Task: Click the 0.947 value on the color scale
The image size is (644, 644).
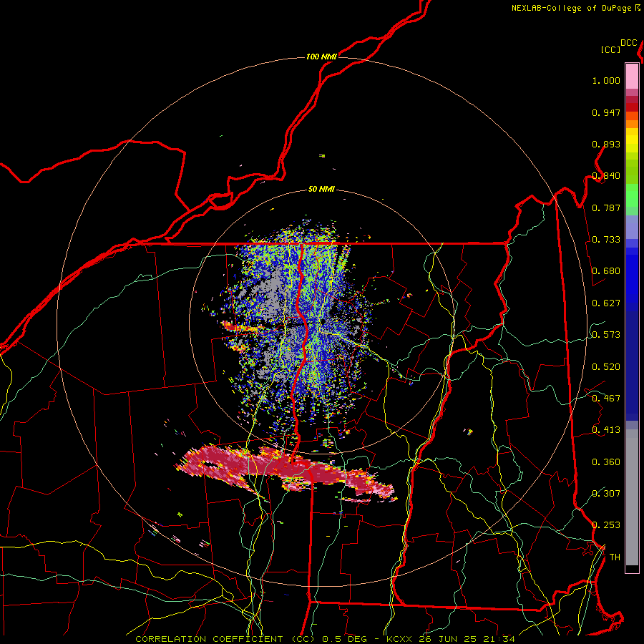Action: pyautogui.click(x=606, y=112)
